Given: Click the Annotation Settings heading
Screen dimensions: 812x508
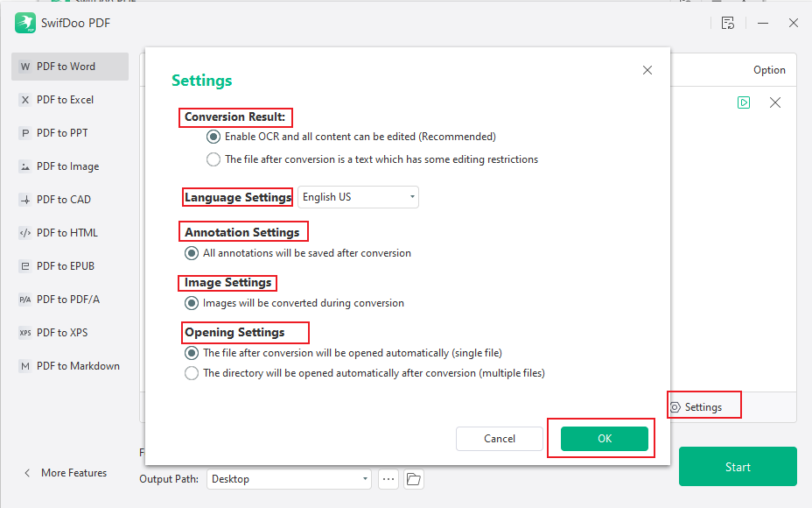Looking at the screenshot, I should (241, 232).
